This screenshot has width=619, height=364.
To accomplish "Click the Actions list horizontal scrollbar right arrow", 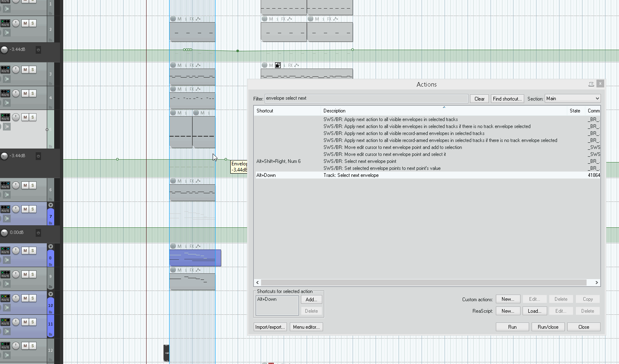I will (x=597, y=282).
